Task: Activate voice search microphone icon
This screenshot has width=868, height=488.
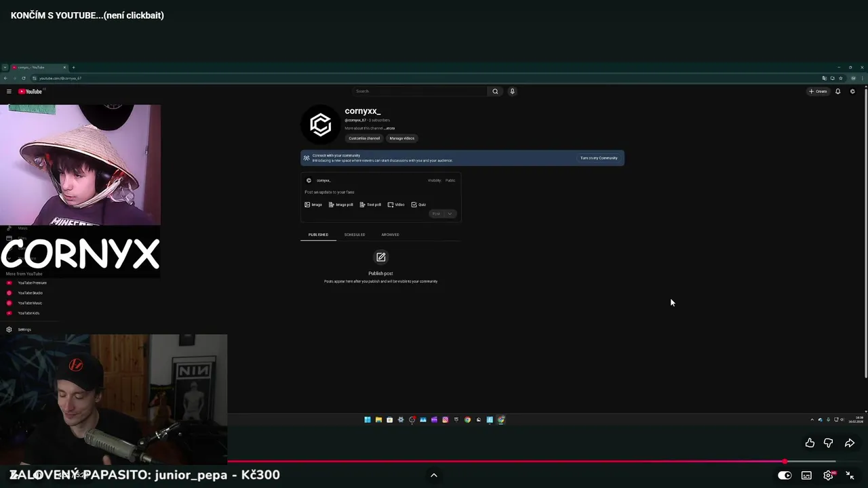Action: [x=512, y=91]
